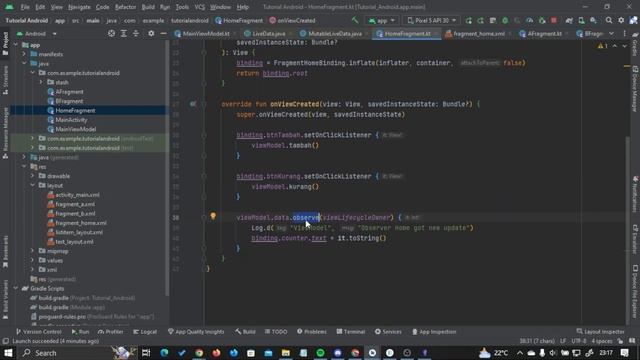Open the Build menu
The height and width of the screenshot is (360, 640).
click(x=148, y=7)
